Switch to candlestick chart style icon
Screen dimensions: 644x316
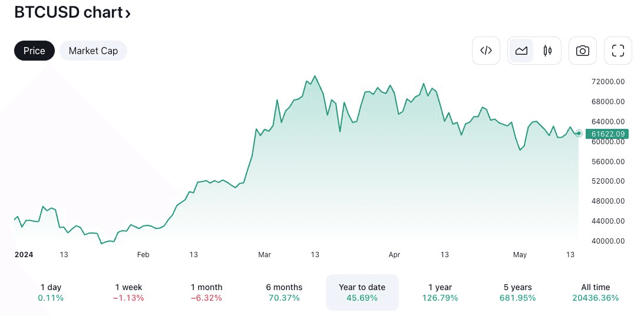tap(547, 51)
